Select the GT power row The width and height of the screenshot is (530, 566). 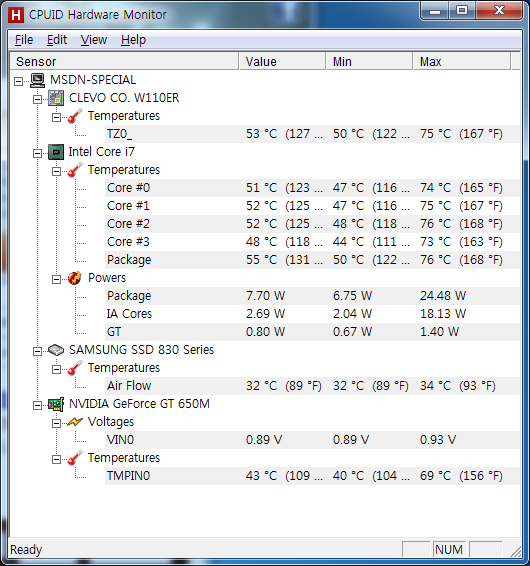pyautogui.click(x=312, y=332)
